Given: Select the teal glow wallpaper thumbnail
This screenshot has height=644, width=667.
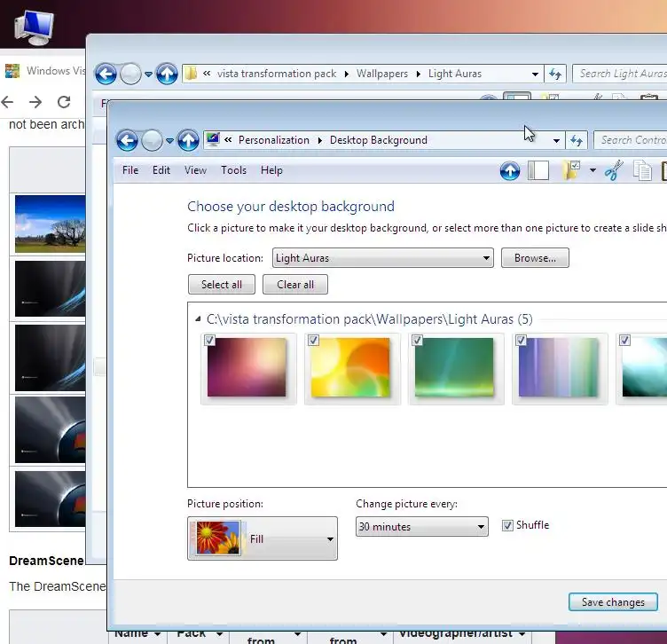Looking at the screenshot, I should tap(645, 367).
